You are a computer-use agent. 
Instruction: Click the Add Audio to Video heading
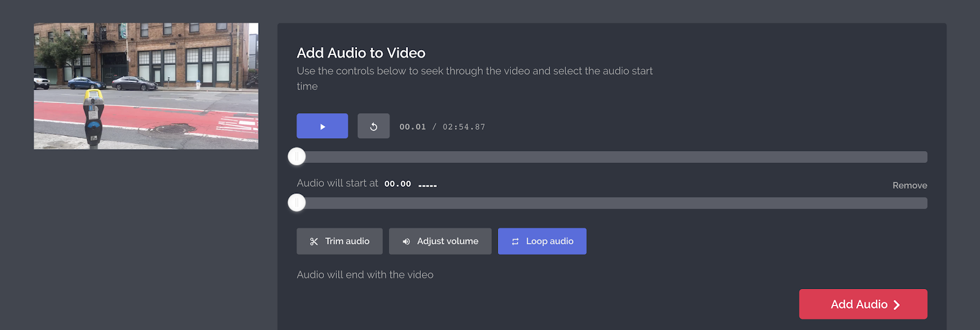[361, 53]
